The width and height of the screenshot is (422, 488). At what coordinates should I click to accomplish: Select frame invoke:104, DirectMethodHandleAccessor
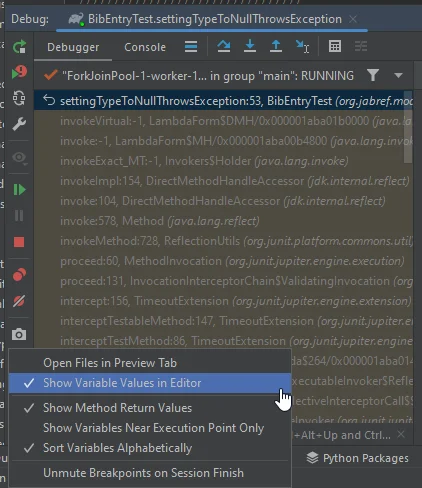223,201
